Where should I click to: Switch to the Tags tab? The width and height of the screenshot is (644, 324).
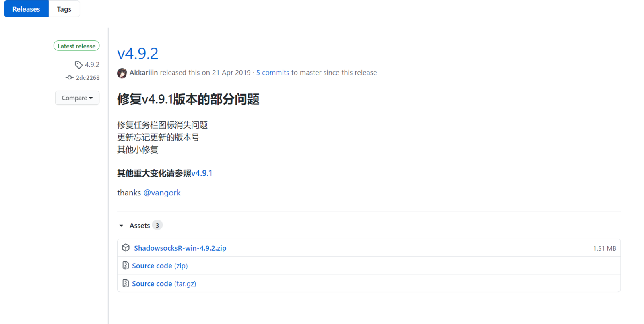click(64, 9)
